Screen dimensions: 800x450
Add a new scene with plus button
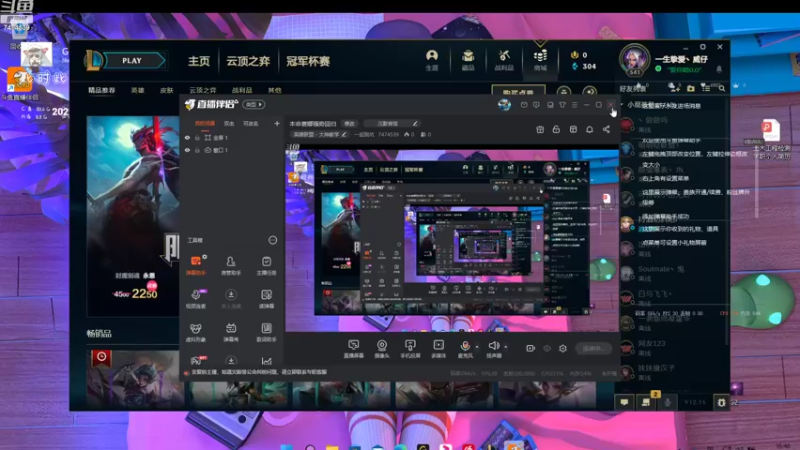(277, 123)
